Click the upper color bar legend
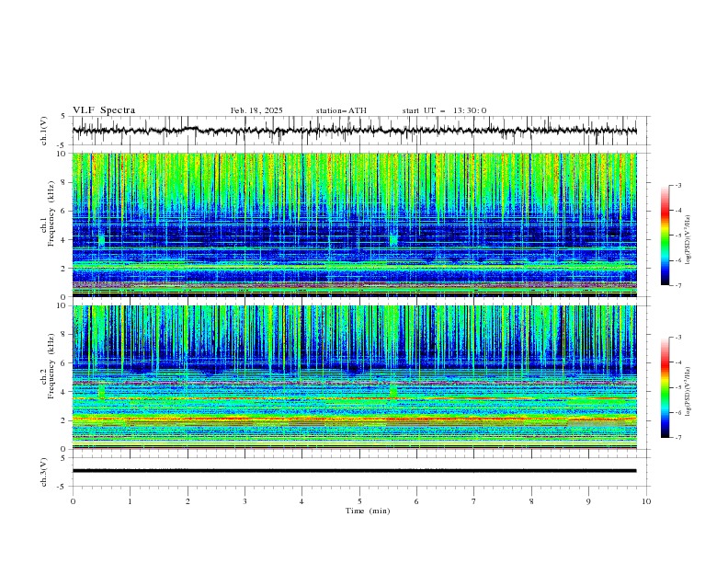728x563 pixels. tap(665, 236)
